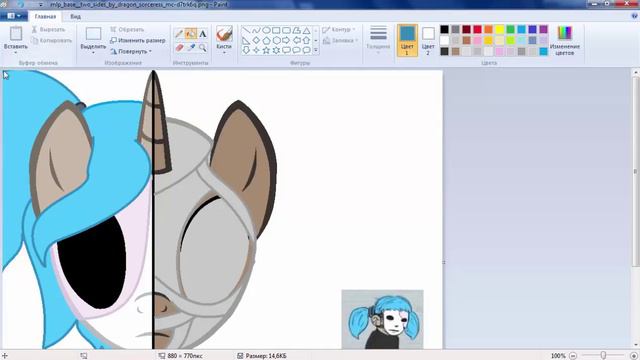
Task: Open the Paint file menu button
Action: (x=14, y=16)
